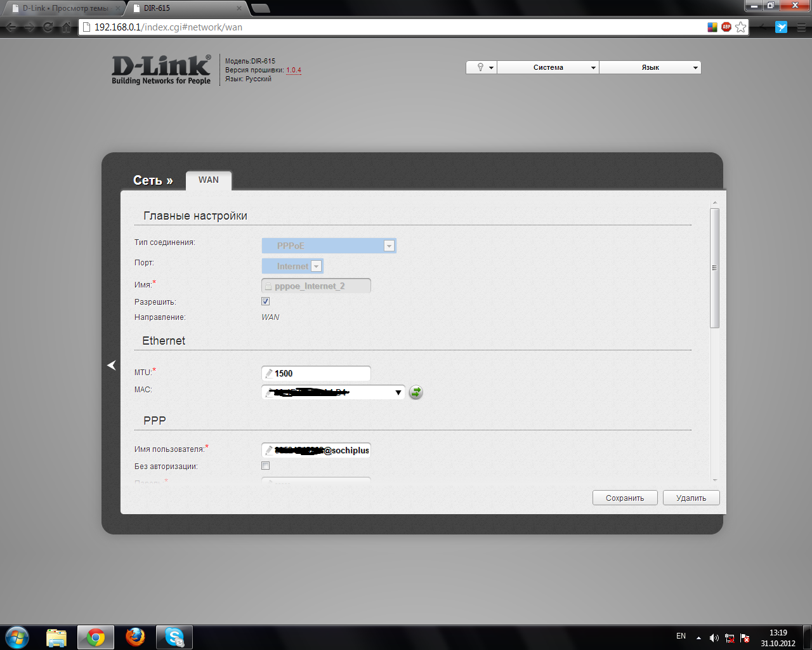
Task: Click the colored squares extension icon in address bar
Action: (x=712, y=27)
